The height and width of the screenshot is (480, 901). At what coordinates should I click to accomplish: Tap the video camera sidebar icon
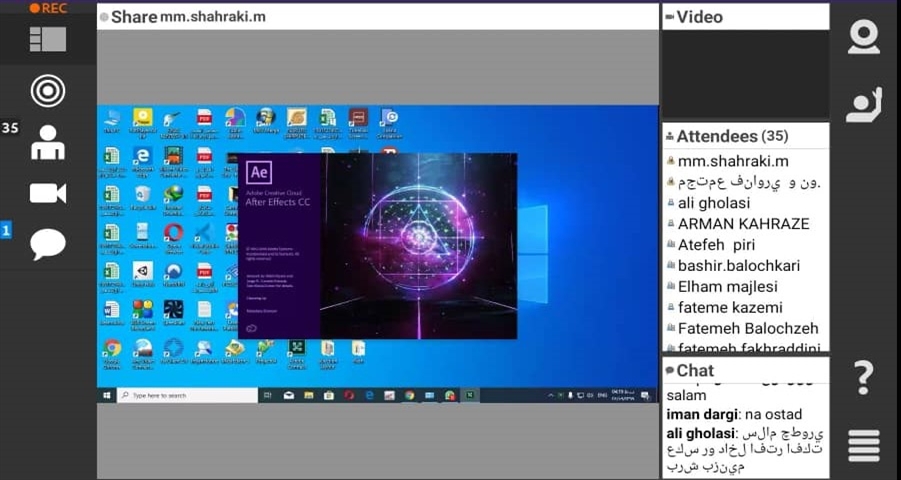(x=48, y=193)
